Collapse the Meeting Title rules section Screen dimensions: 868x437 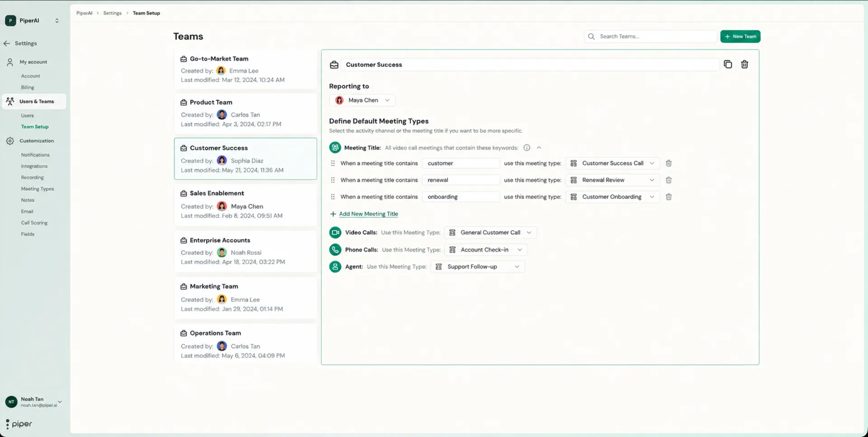pyautogui.click(x=539, y=147)
